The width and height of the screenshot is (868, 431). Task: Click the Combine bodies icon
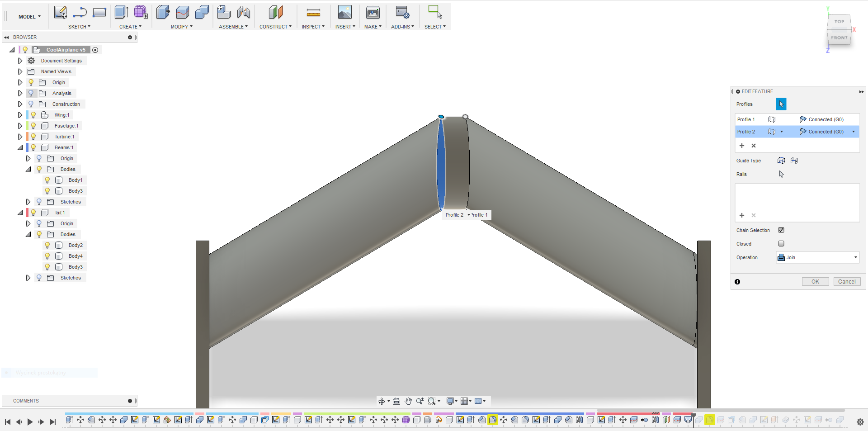click(x=202, y=12)
